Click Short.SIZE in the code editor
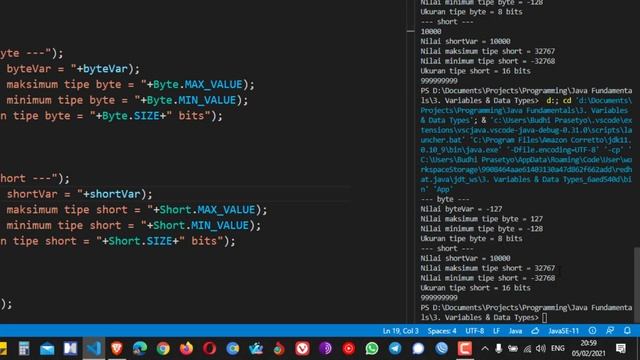The image size is (640, 360). pos(140,241)
